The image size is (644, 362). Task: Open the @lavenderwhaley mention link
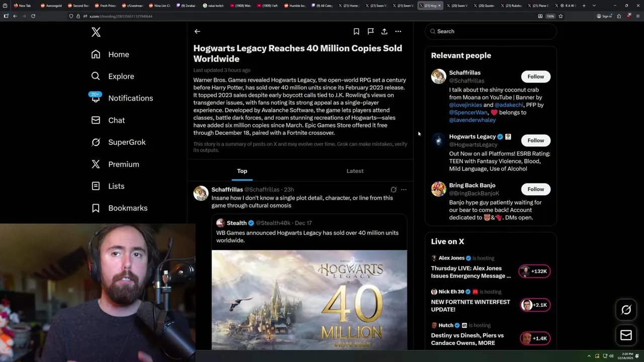(472, 120)
